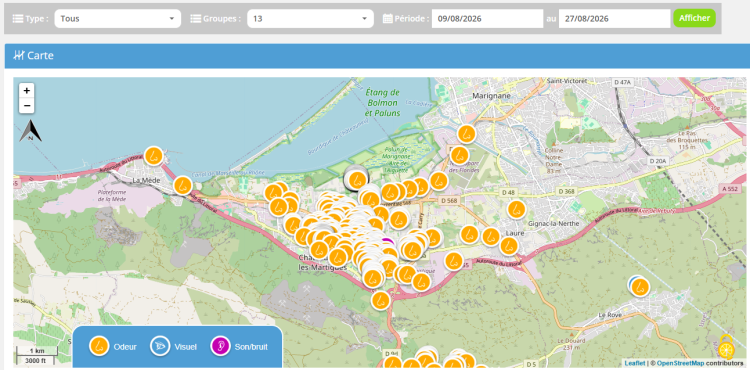Open the OpenStreetMap contributors link
Screen dimensions: 750x370
(680, 363)
